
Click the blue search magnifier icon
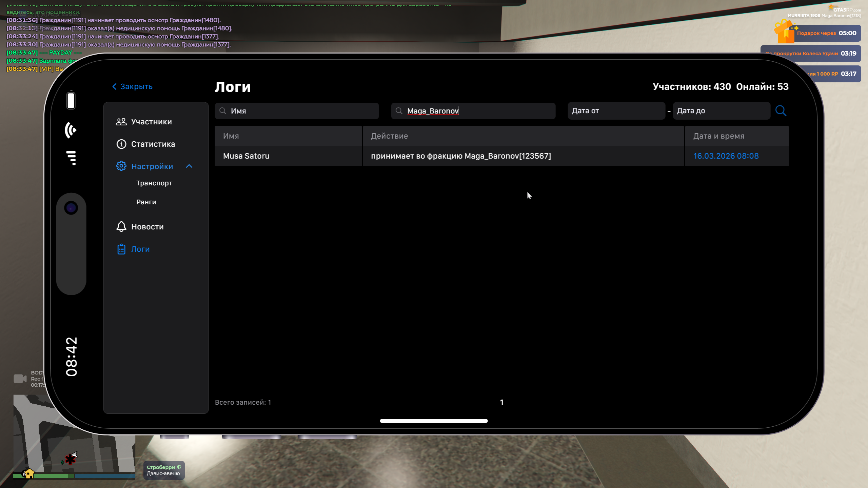tap(781, 111)
